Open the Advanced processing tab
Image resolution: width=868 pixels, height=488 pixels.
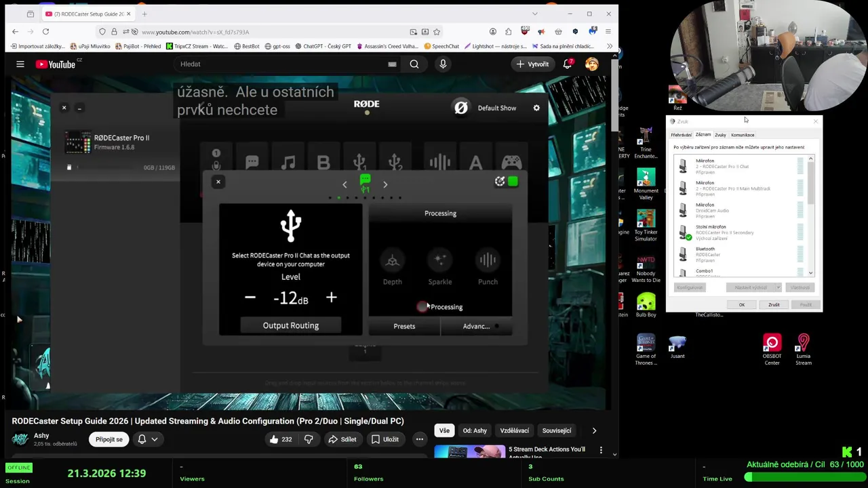pos(476,326)
